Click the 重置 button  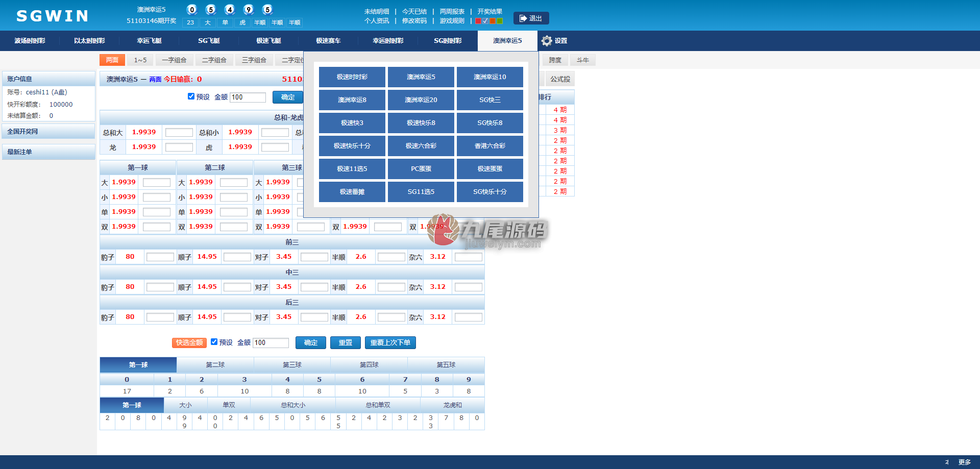pos(346,342)
